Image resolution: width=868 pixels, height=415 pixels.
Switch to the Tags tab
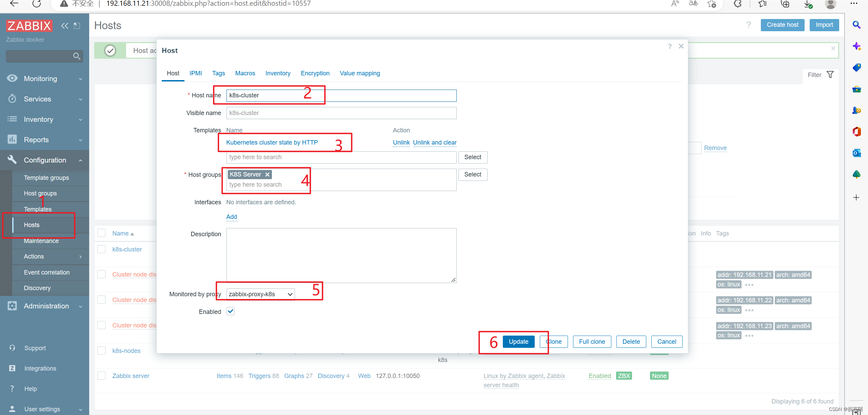point(218,73)
